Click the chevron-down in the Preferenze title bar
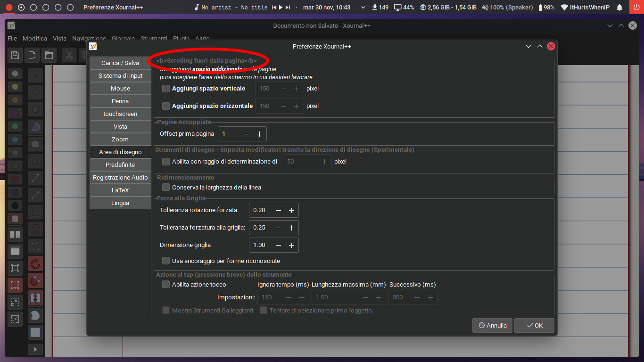Image resolution: width=644 pixels, height=362 pixels. [528, 46]
